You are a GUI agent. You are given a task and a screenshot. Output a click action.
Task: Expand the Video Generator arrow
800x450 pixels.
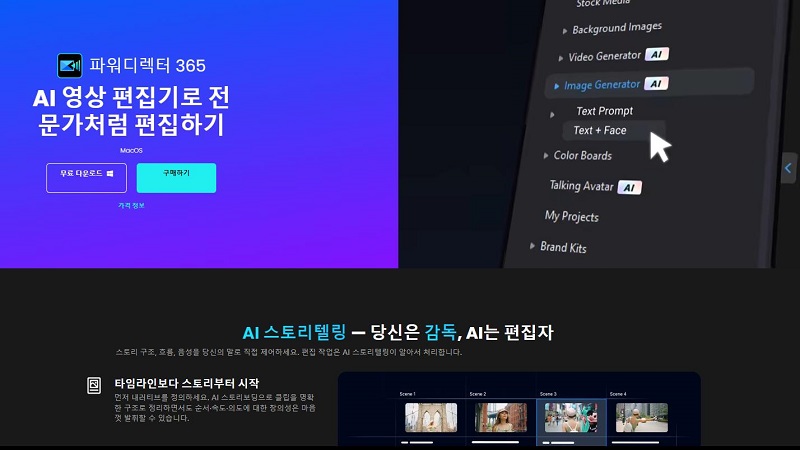coord(561,58)
